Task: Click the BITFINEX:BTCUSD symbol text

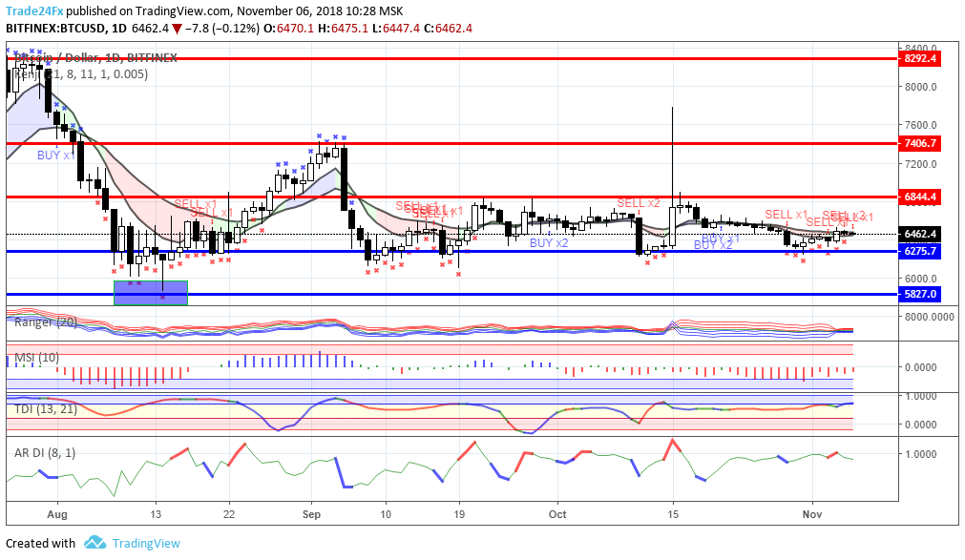Action: [x=55, y=29]
